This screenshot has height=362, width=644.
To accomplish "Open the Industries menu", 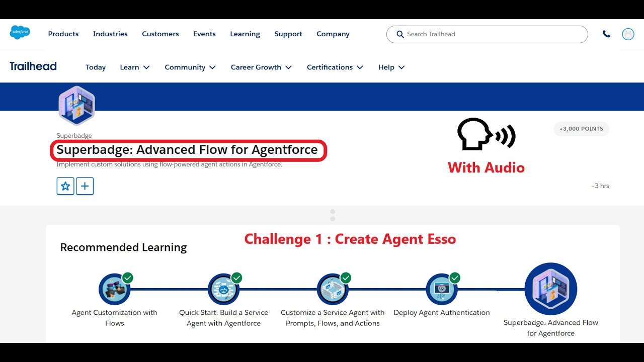I will point(110,34).
